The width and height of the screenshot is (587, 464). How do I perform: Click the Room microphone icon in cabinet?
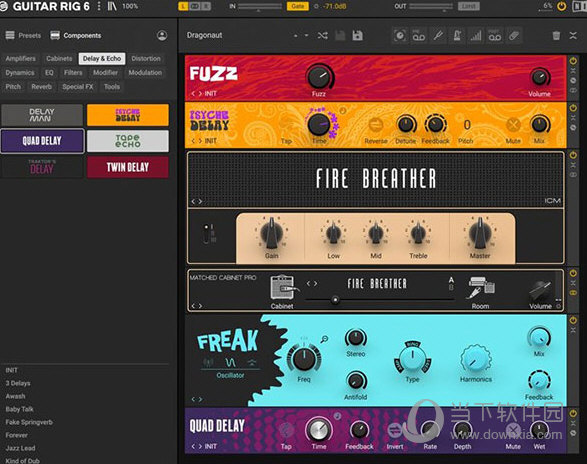pos(481,288)
